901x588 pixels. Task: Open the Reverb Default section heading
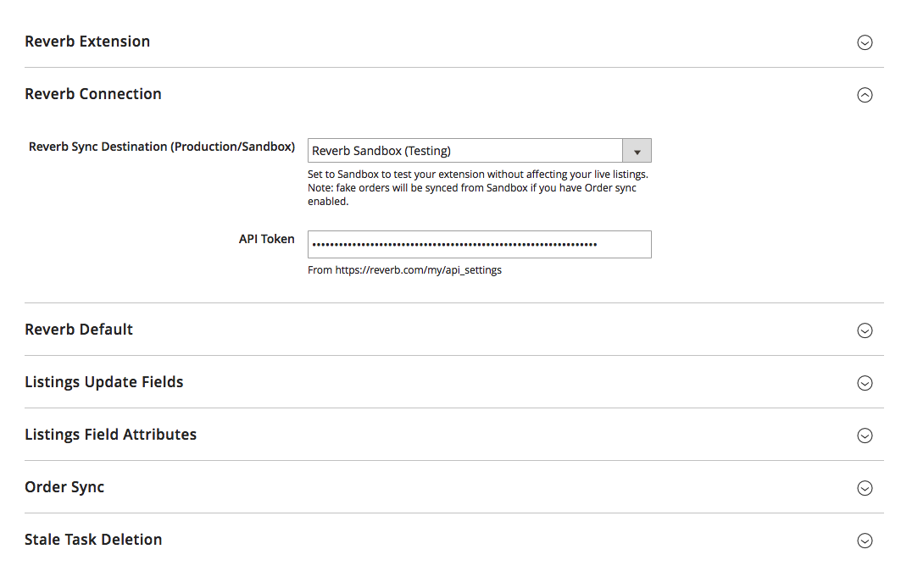(x=79, y=330)
